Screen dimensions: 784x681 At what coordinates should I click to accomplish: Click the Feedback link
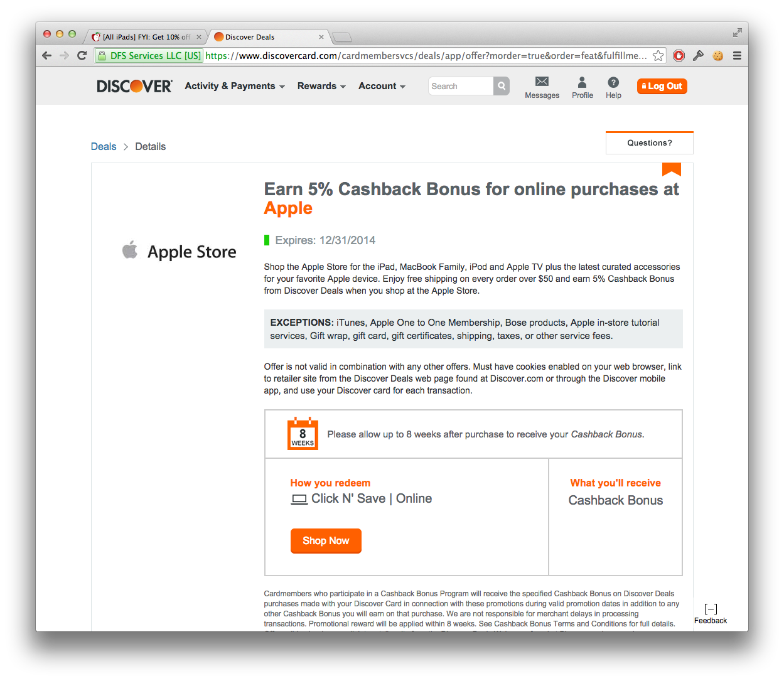pos(711,621)
